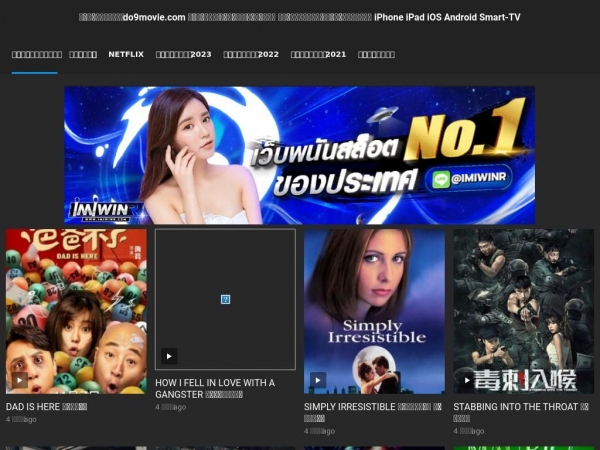600x450 pixels.
Task: Select the menu tab ending in 2023
Action: (183, 54)
